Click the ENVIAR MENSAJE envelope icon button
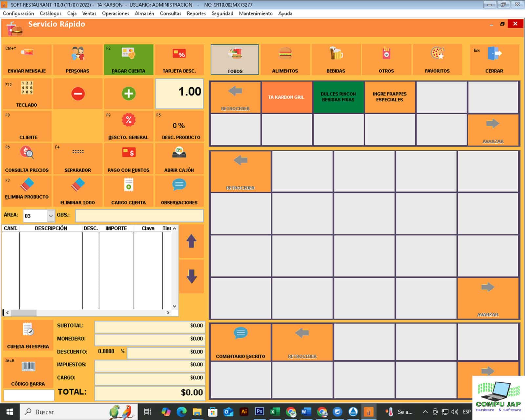Screen dimensions: 525x420 coord(27,60)
